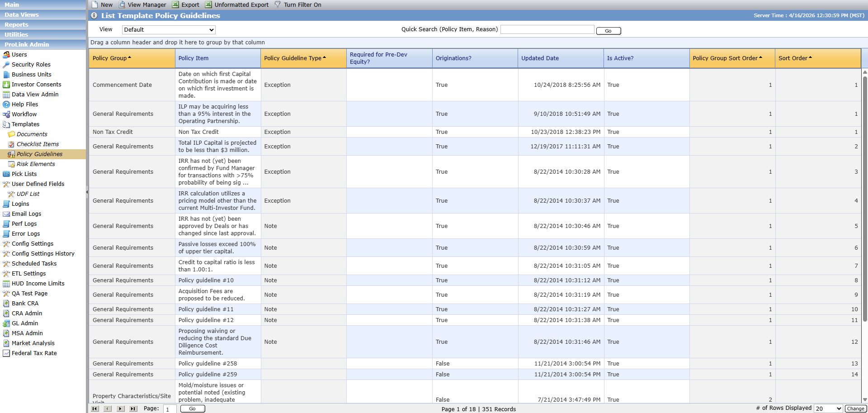This screenshot has height=413, width=868.
Task: Open Users via its sidebar icon
Action: pyautogui.click(x=6, y=55)
